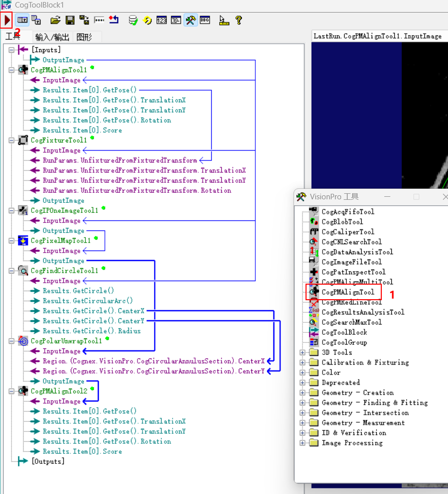Select CogBlobTool in VisionPro tools list
Image resolution: width=448 pixels, height=494 pixels.
(x=342, y=222)
